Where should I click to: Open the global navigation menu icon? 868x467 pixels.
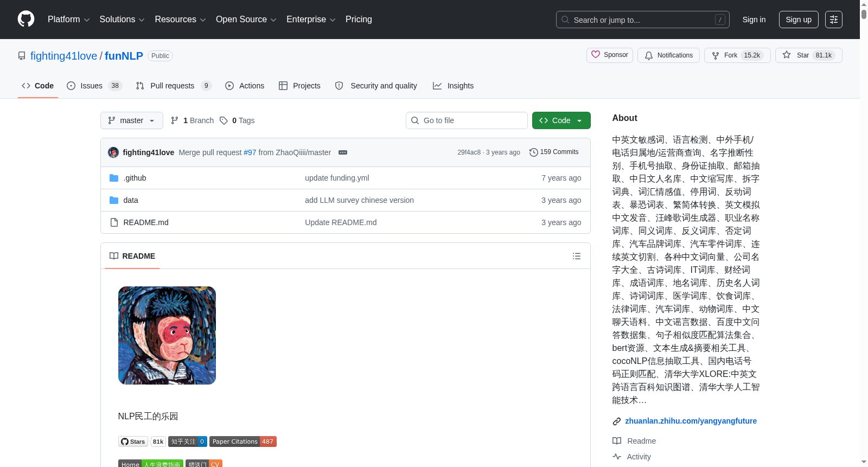[x=834, y=20]
